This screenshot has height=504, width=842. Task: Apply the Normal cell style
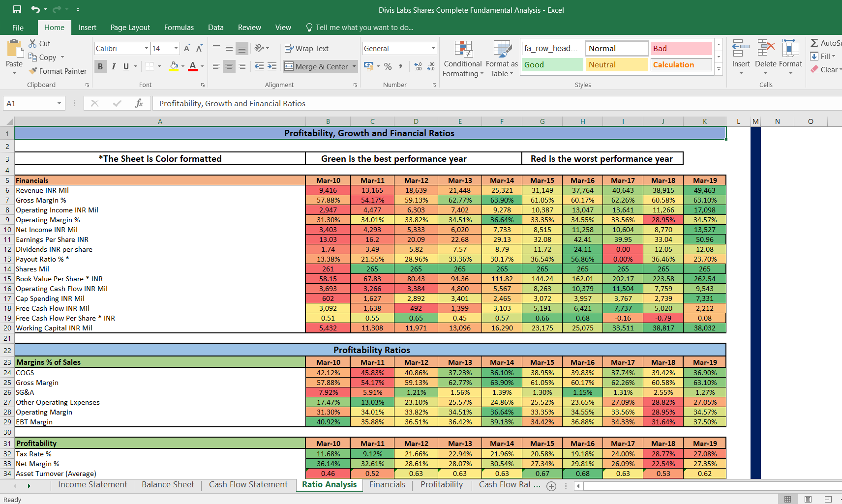point(617,48)
